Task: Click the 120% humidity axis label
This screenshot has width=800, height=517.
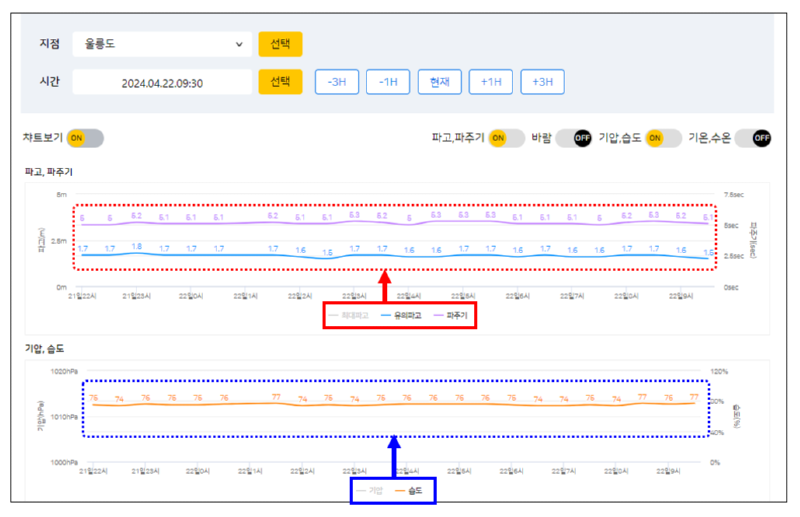Action: pos(719,371)
